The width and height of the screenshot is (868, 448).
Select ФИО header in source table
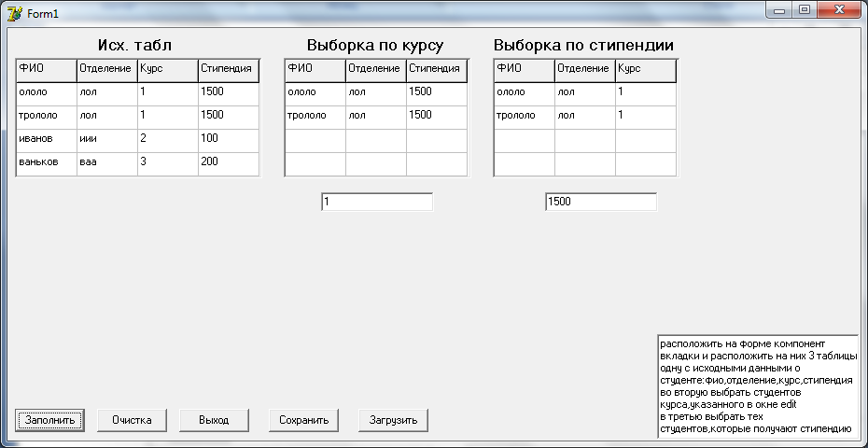[47, 70]
